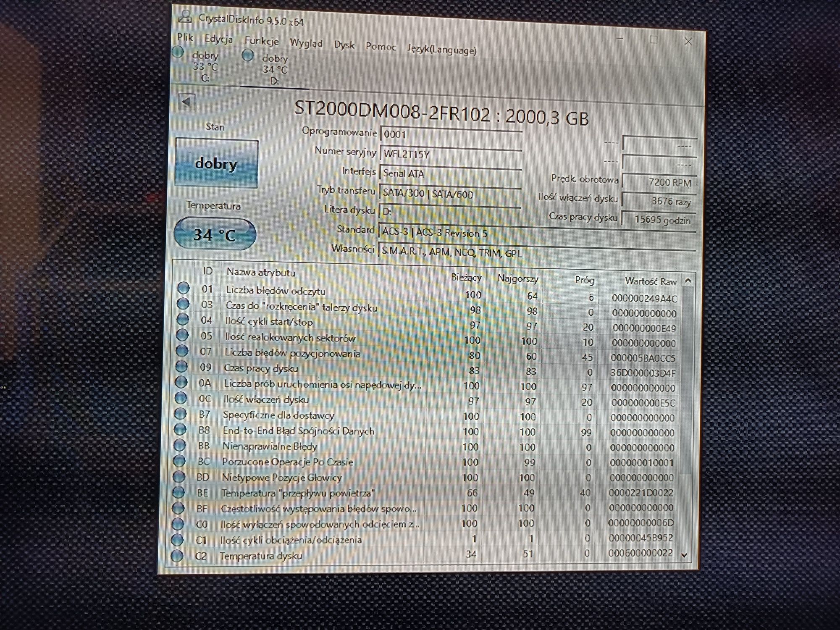Click status orb of attribute 03
Viewport: 840px width, 630px height.
click(x=183, y=303)
